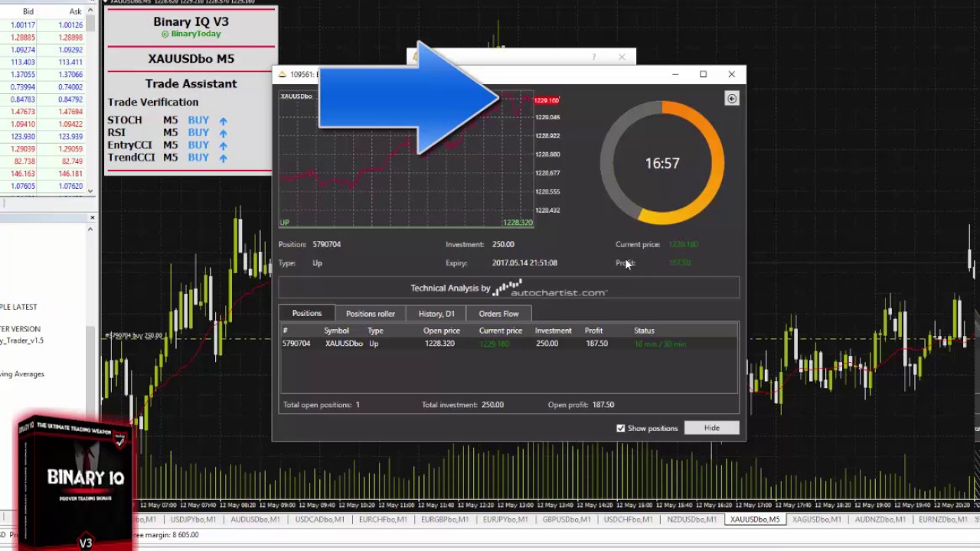This screenshot has height=551, width=980.
Task: Switch to the USDCADbo,M1 chart tab
Action: (319, 520)
